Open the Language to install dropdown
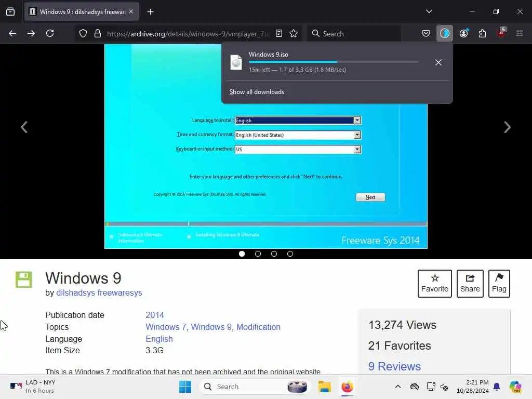The width and height of the screenshot is (532, 399). 298,121
